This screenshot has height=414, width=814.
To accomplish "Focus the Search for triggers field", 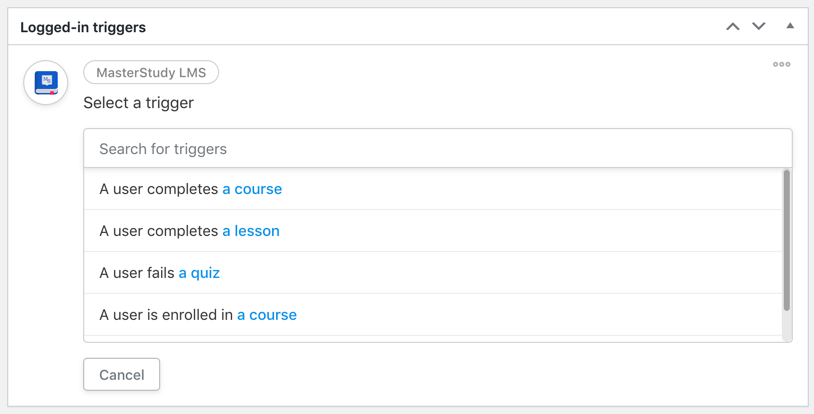I will [x=438, y=149].
